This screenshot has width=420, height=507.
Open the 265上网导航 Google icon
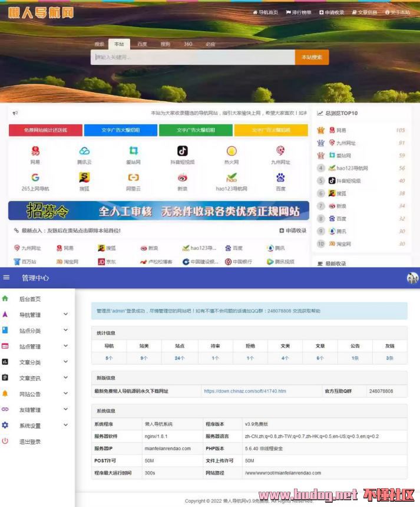point(35,177)
